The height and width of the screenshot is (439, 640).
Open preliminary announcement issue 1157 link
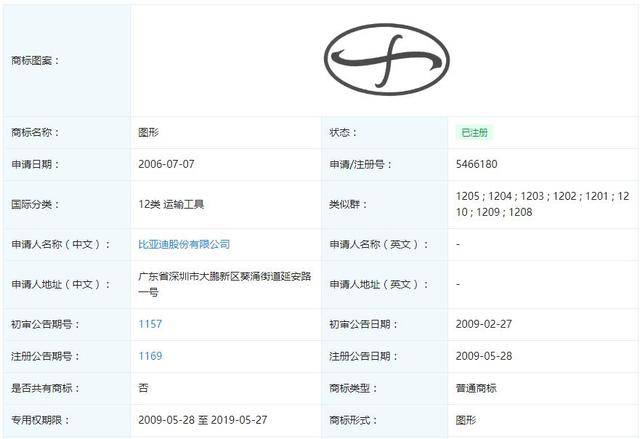pyautogui.click(x=150, y=324)
